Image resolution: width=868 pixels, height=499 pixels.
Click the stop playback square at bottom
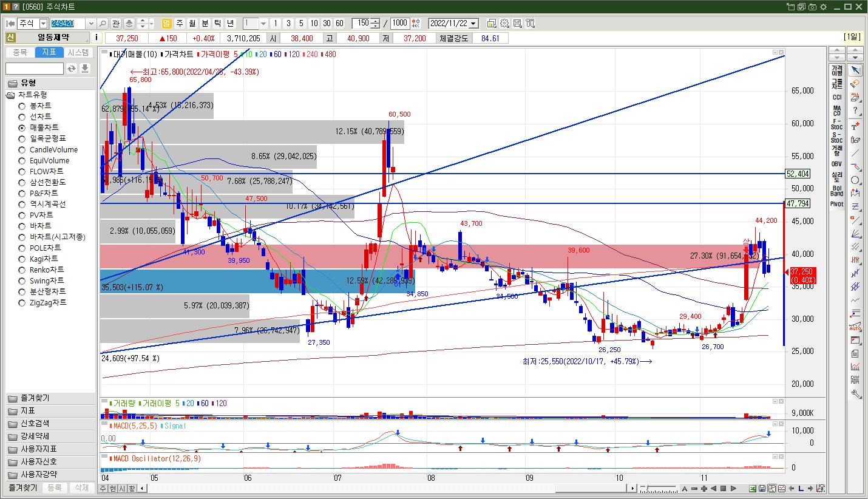724,489
